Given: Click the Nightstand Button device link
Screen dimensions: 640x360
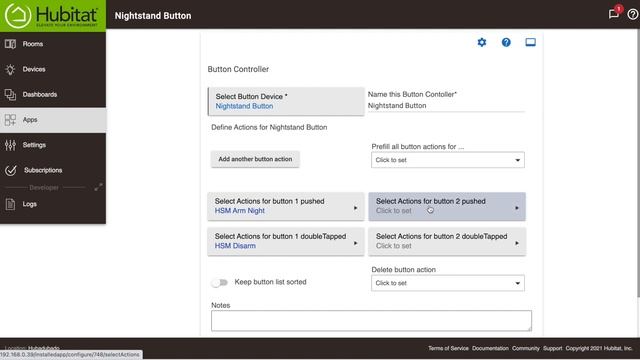Looking at the screenshot, I should coord(244,106).
